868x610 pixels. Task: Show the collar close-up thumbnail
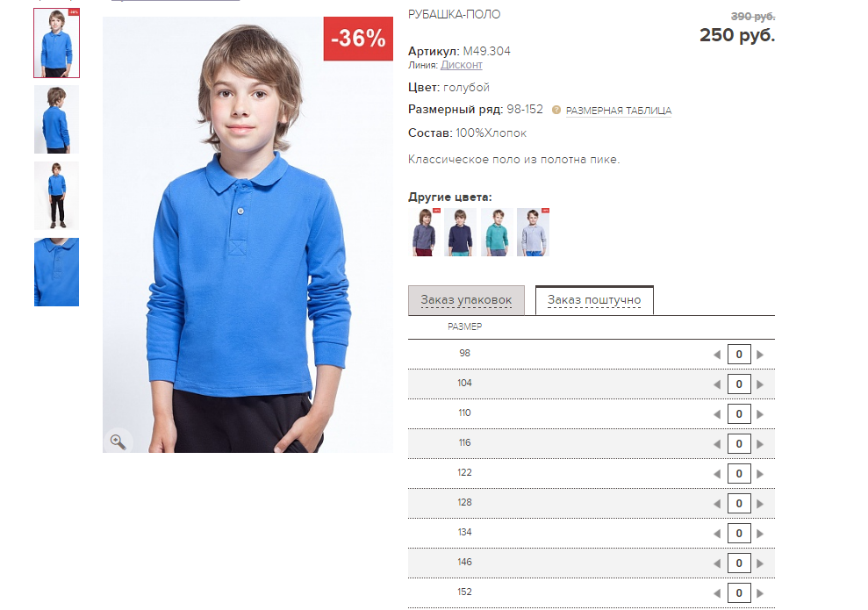pos(56,272)
